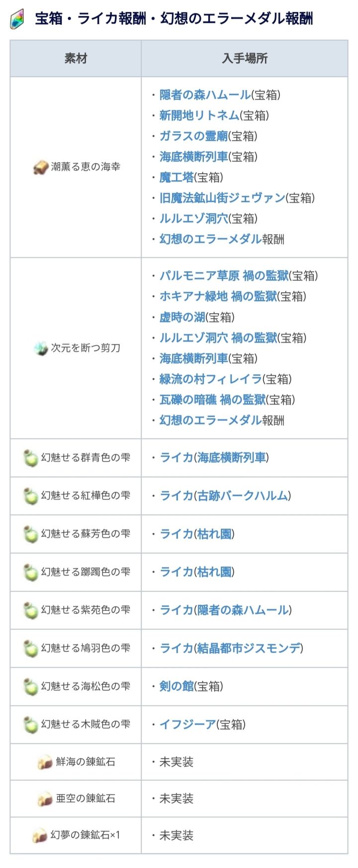Tap the 幻魅せる木賊色の雫 droplet icon
This screenshot has width=358, height=868.
pyautogui.click(x=30, y=725)
